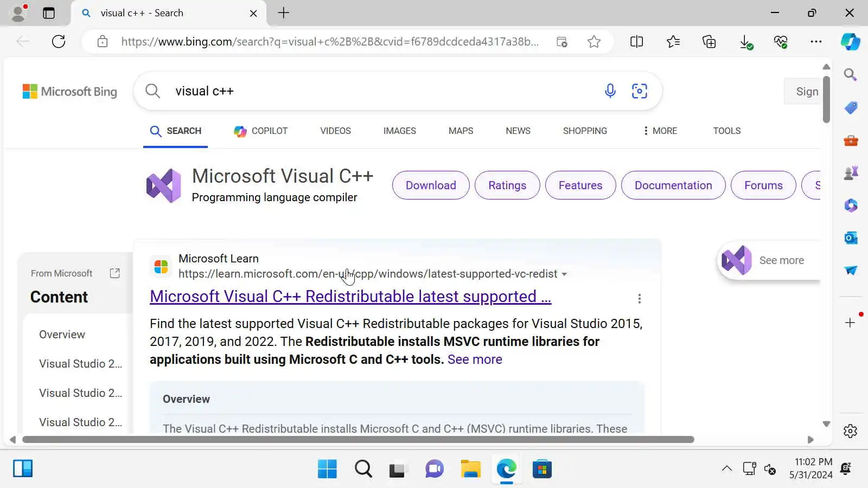Open the app-available icon in address bar
The image size is (868, 488).
(562, 42)
